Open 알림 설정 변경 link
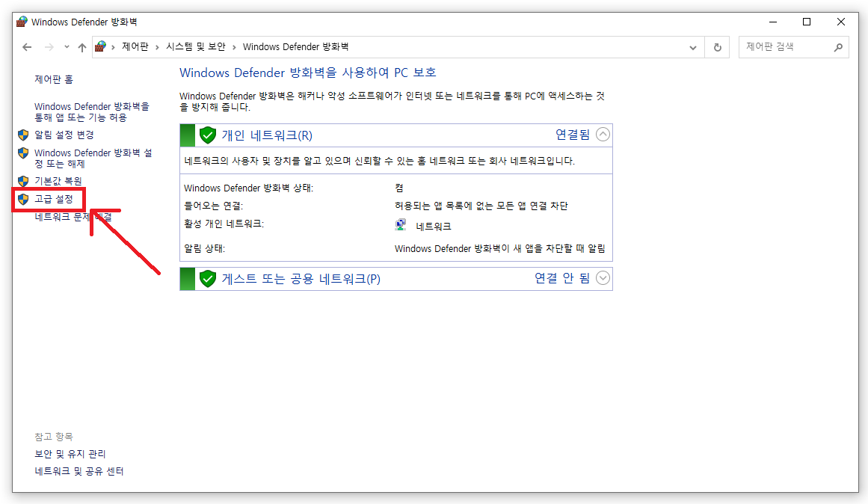The image size is (868, 504). pyautogui.click(x=64, y=135)
